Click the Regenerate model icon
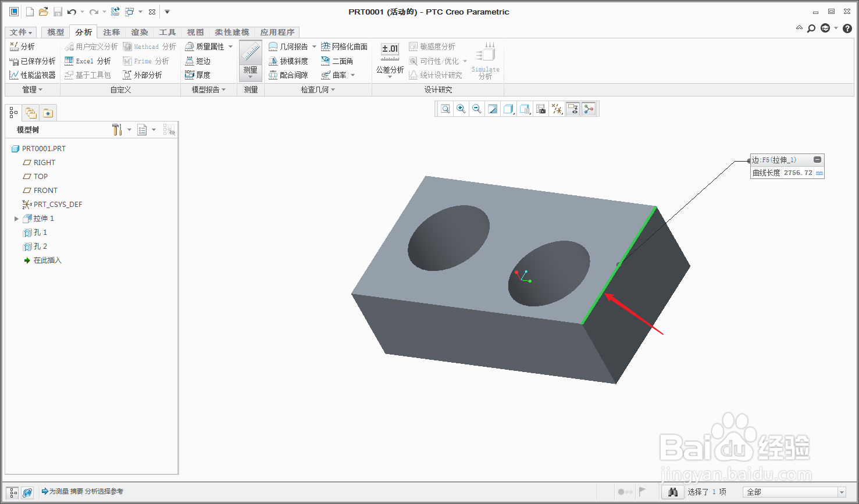The width and height of the screenshot is (859, 504). pos(115,12)
